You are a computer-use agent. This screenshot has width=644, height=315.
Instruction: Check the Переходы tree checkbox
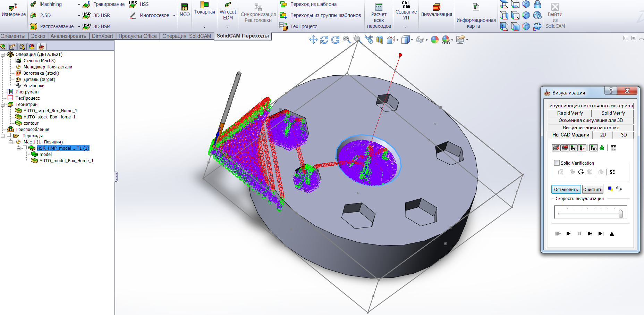[x=9, y=135]
